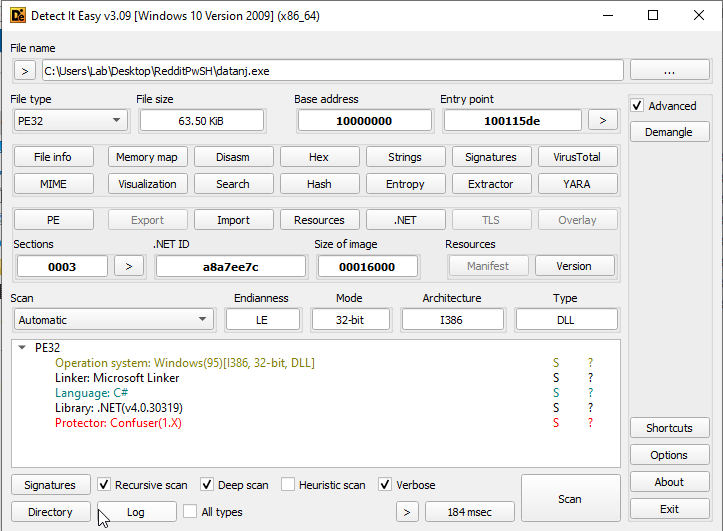Viewport: 723px width, 531px height.
Task: Open the Strings view
Action: coord(405,157)
